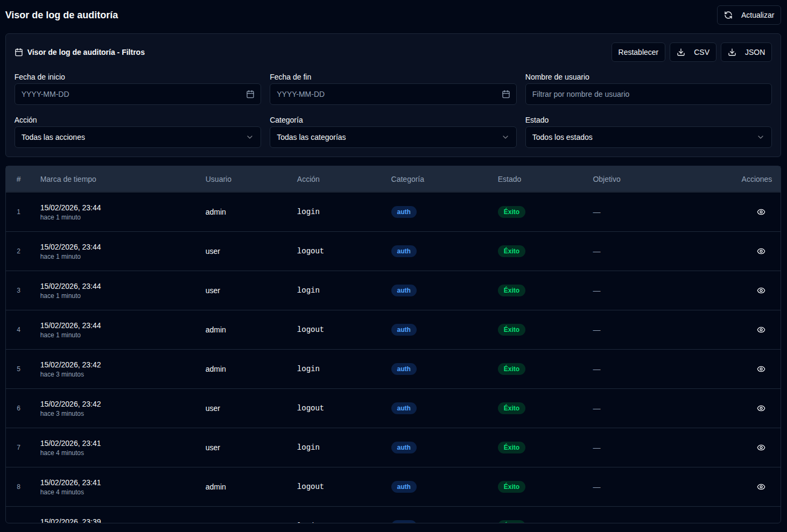Screen dimensions: 787x532
Task: Click the eye icon for row 1
Action: [761, 212]
